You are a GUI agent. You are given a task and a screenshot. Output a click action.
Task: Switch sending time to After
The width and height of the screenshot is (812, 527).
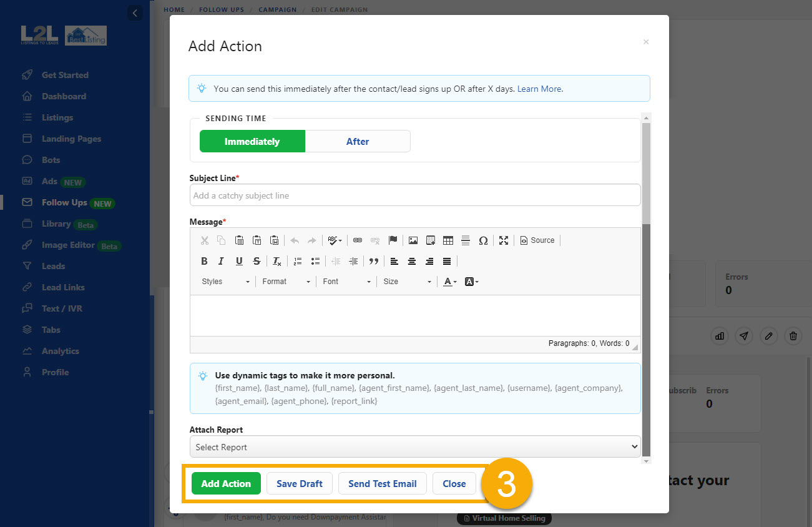tap(358, 141)
